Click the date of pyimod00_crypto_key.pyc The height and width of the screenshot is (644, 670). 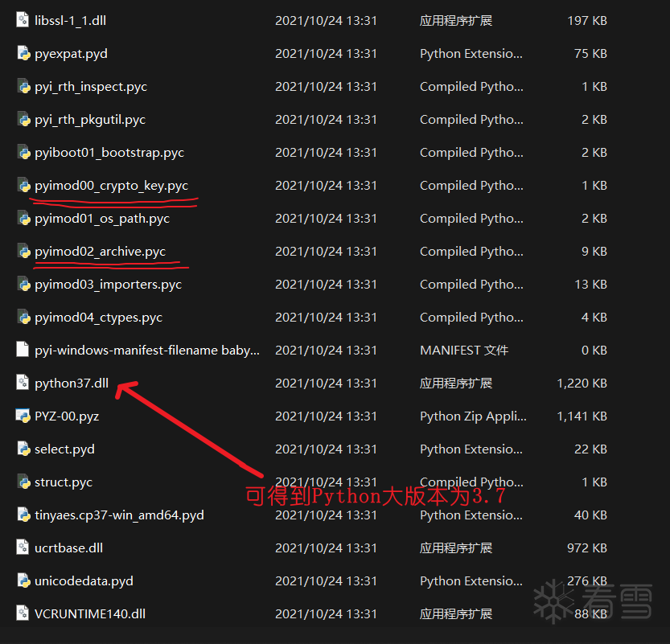[x=326, y=186]
